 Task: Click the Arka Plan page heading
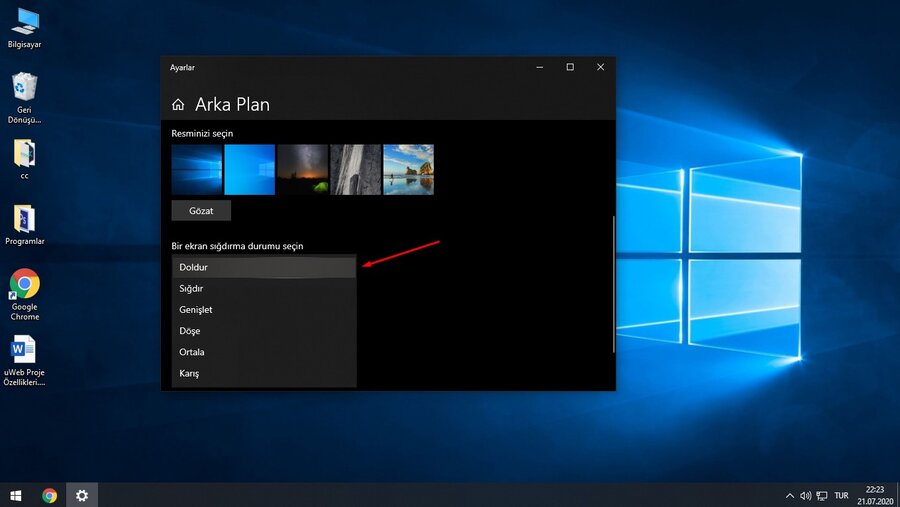[232, 105]
